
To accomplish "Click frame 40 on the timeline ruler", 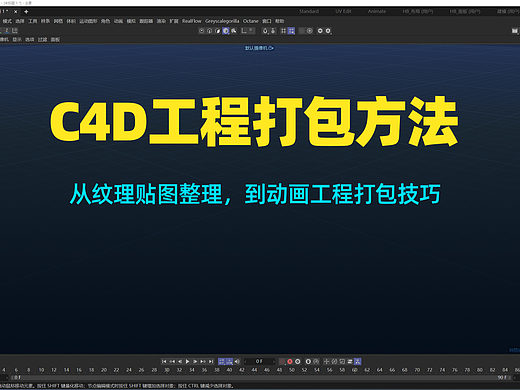I will tap(229, 370).
